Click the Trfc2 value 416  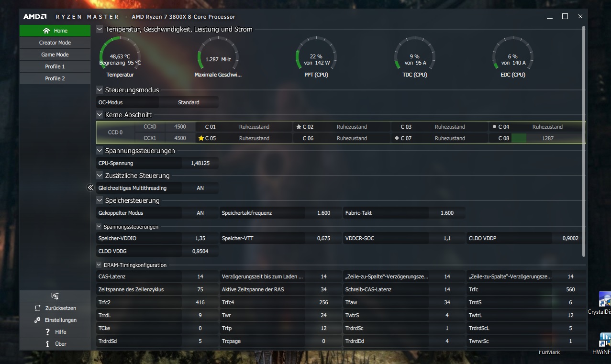(x=200, y=302)
